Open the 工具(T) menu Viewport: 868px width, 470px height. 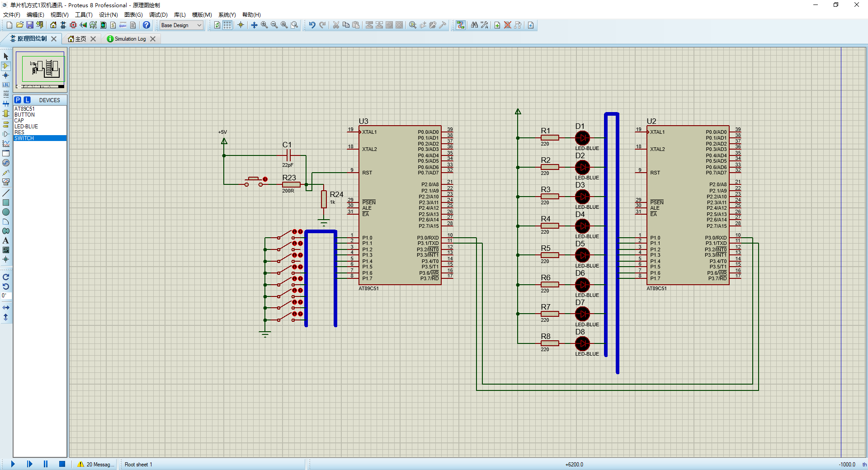click(84, 15)
